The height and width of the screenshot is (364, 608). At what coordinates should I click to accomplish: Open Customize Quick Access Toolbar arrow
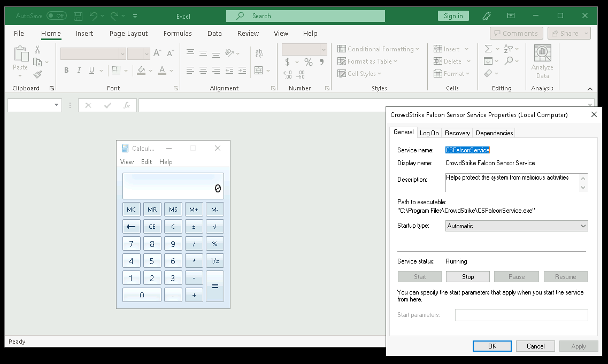click(135, 16)
